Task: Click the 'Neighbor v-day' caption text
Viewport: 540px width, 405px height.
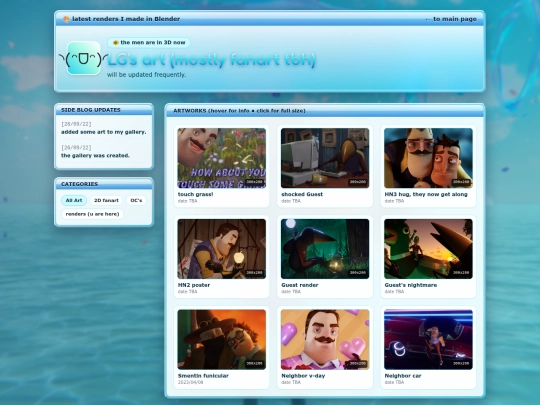Action: [x=303, y=376]
